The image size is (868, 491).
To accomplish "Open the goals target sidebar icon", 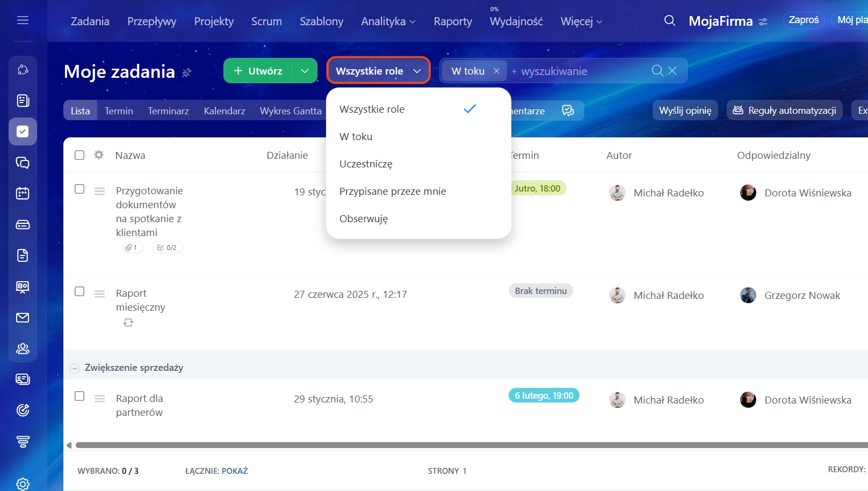I will pyautogui.click(x=23, y=411).
